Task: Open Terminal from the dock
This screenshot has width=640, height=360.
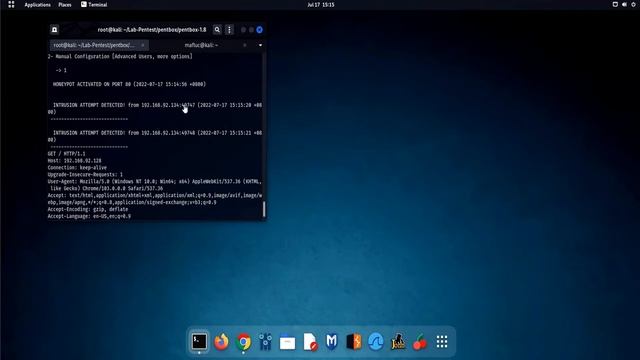Action: (200, 341)
